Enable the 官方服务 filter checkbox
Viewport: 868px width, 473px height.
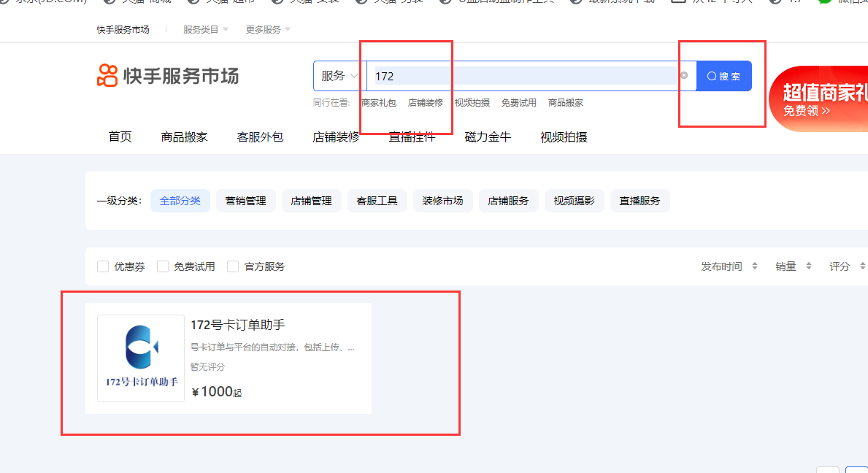click(x=233, y=266)
